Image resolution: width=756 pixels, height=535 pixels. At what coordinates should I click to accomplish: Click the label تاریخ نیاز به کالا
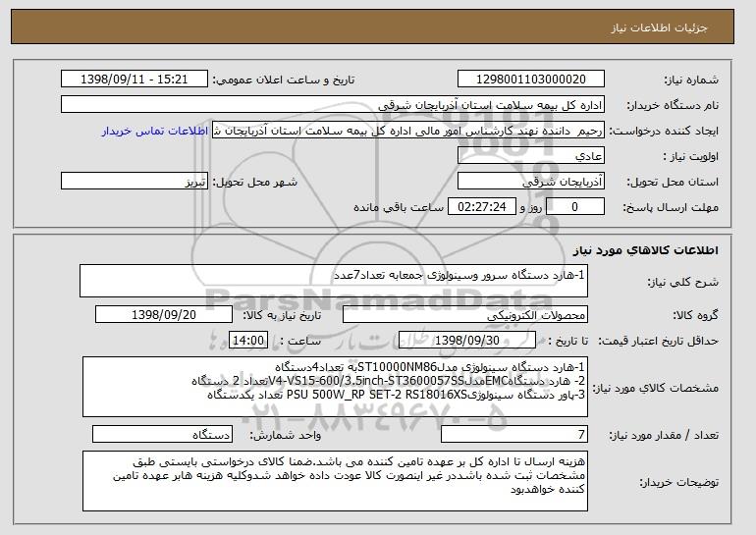point(282,315)
